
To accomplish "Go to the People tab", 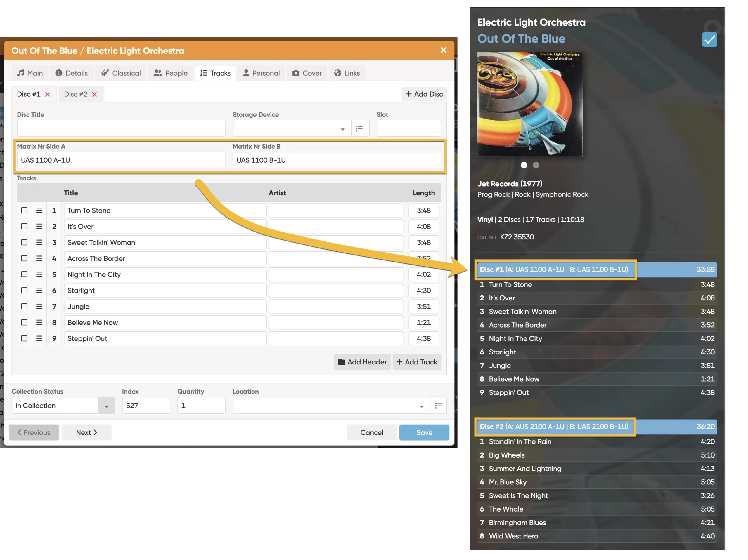I will (170, 73).
